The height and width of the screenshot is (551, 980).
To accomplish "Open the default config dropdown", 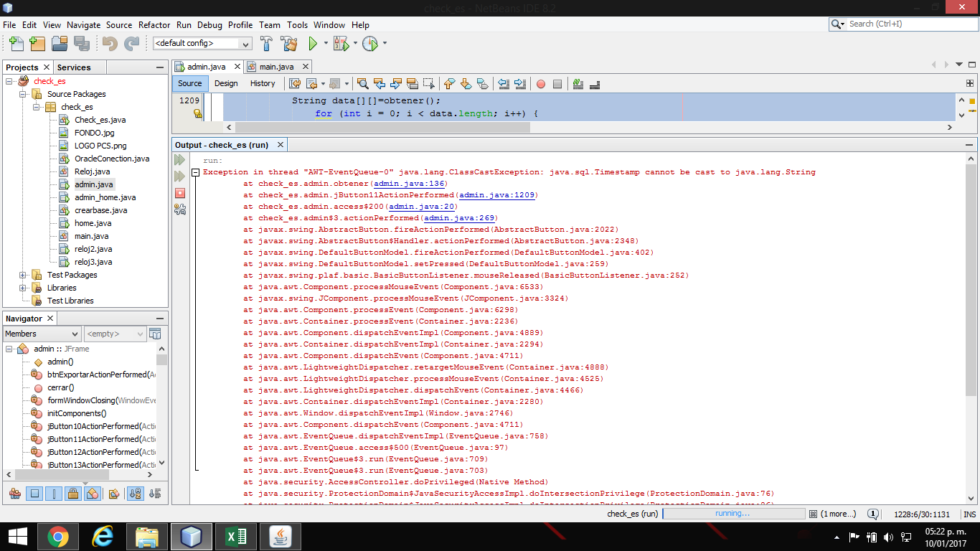I will (202, 44).
